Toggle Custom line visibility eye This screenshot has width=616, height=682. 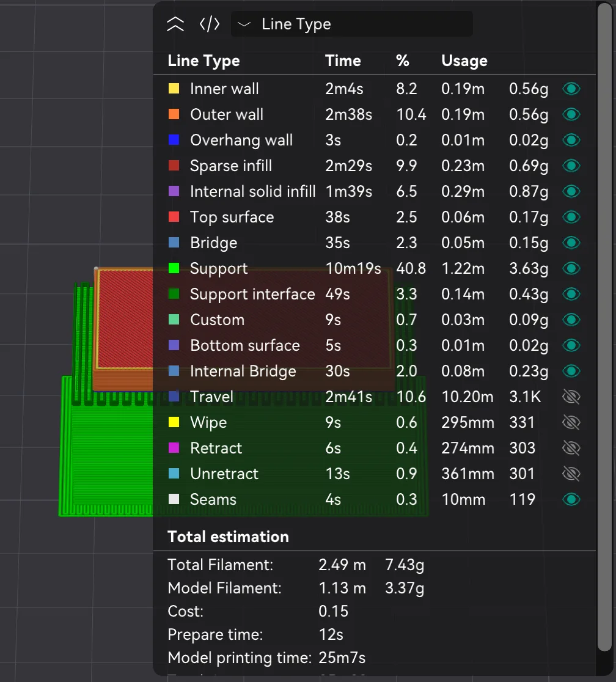coord(571,320)
